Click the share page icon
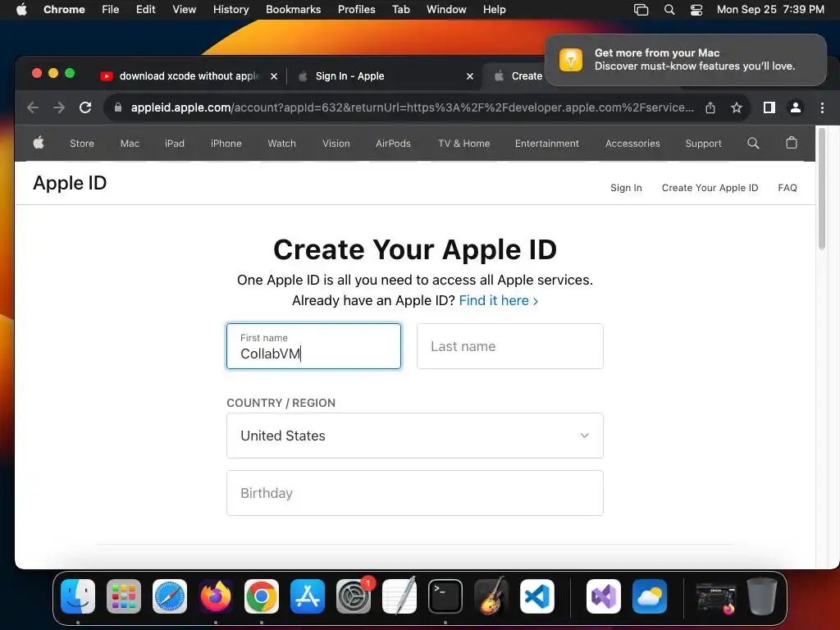 (710, 107)
